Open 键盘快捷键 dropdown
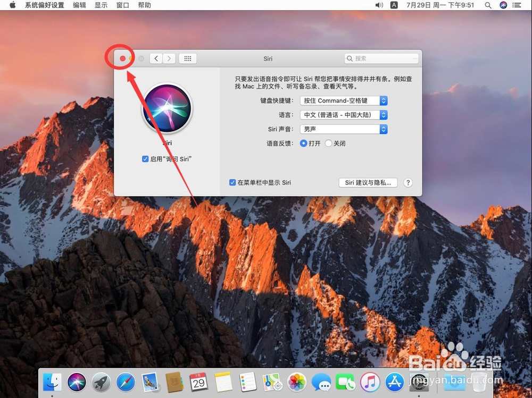Viewport: 532px width, 398px height. pos(344,100)
